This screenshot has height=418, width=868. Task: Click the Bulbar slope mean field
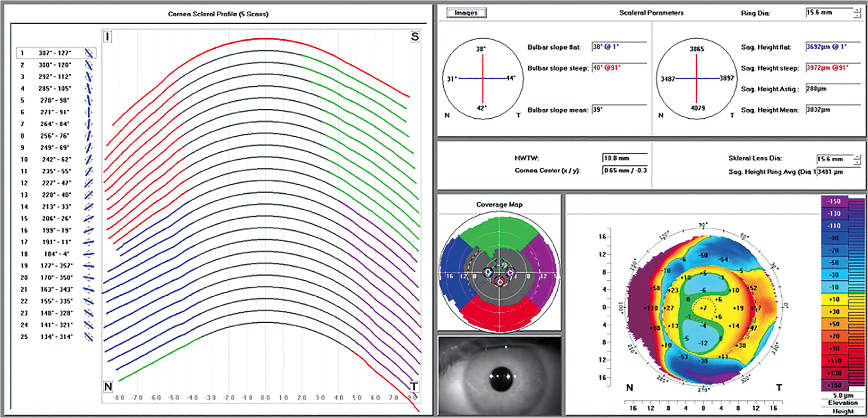619,109
